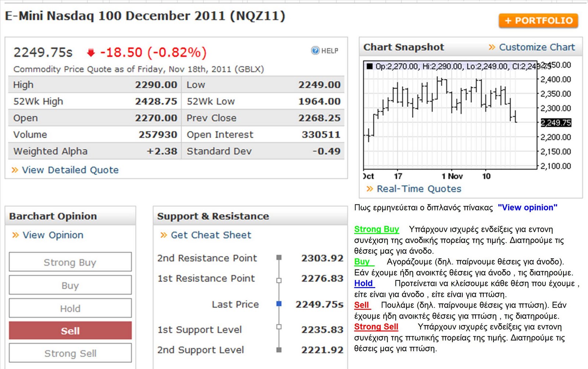
Task: Click the Chart Snapshot heading
Action: pyautogui.click(x=404, y=47)
